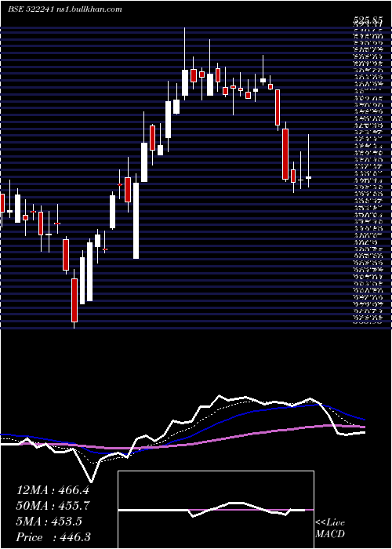The width and height of the screenshot is (392, 549).
Task: Click the <<Live MACD label
Action: click(x=330, y=529)
